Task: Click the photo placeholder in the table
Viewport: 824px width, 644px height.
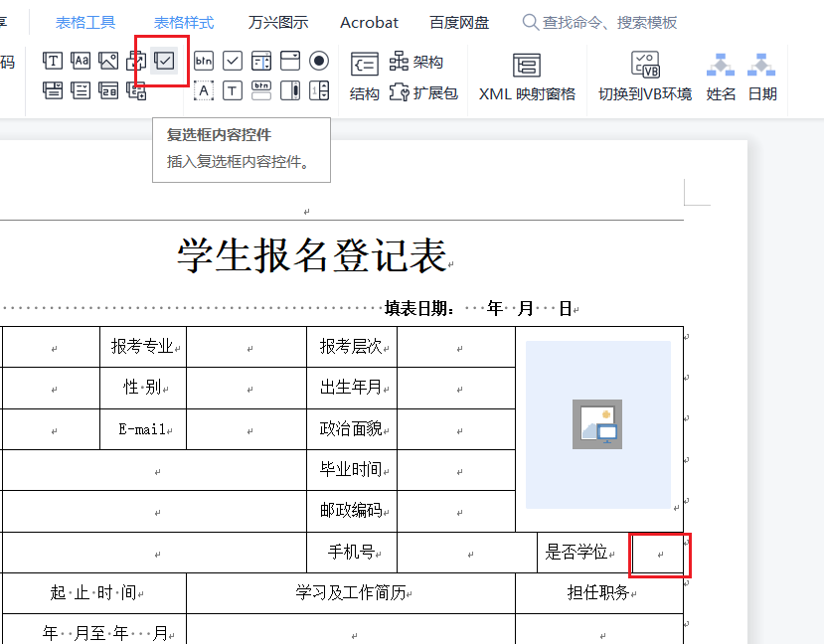Action: [x=597, y=424]
